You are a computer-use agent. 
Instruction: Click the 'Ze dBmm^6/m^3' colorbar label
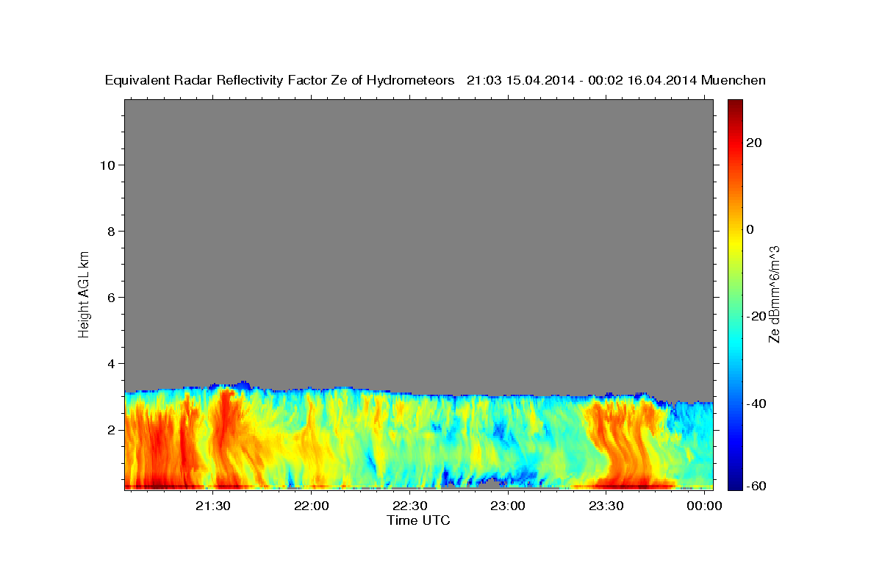click(x=774, y=294)
